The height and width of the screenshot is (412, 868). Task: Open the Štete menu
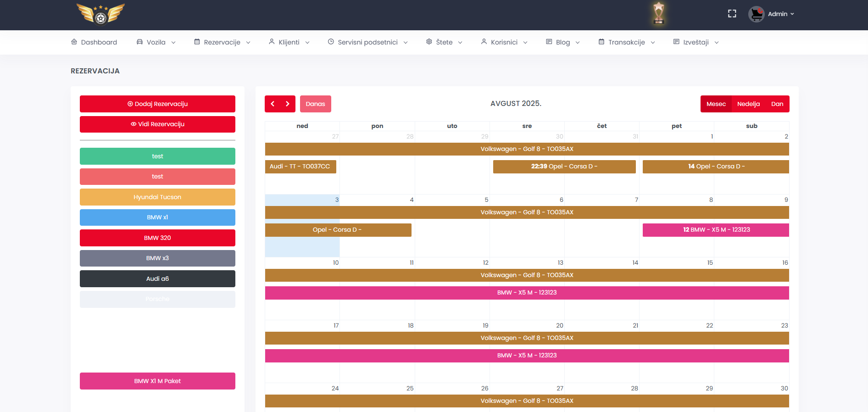click(444, 42)
